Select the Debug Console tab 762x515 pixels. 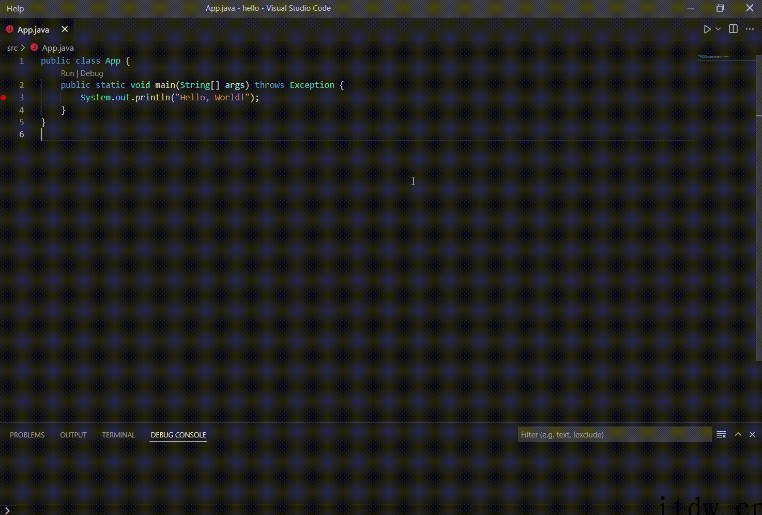178,435
